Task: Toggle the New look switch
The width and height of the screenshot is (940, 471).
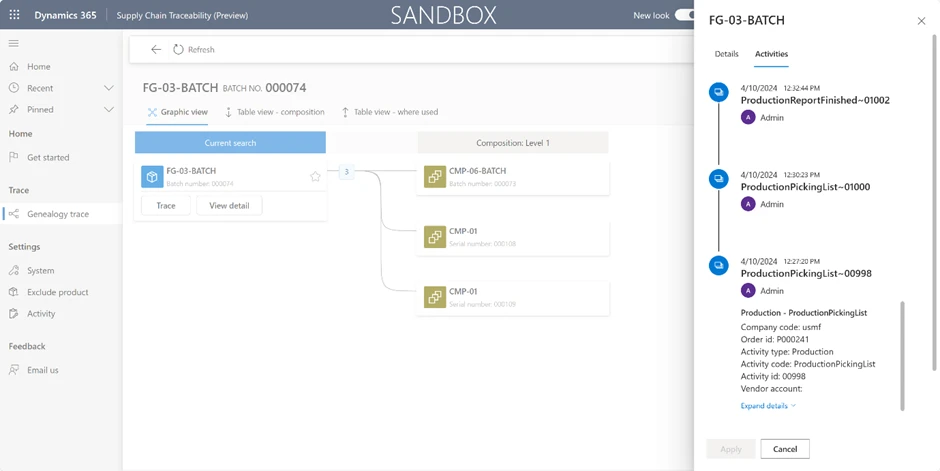Action: [x=684, y=15]
